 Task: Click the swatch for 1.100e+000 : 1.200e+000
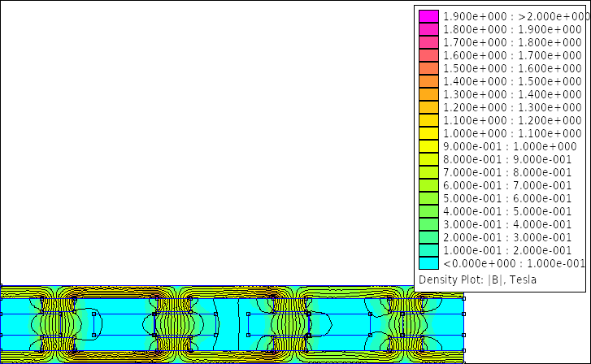pos(428,120)
